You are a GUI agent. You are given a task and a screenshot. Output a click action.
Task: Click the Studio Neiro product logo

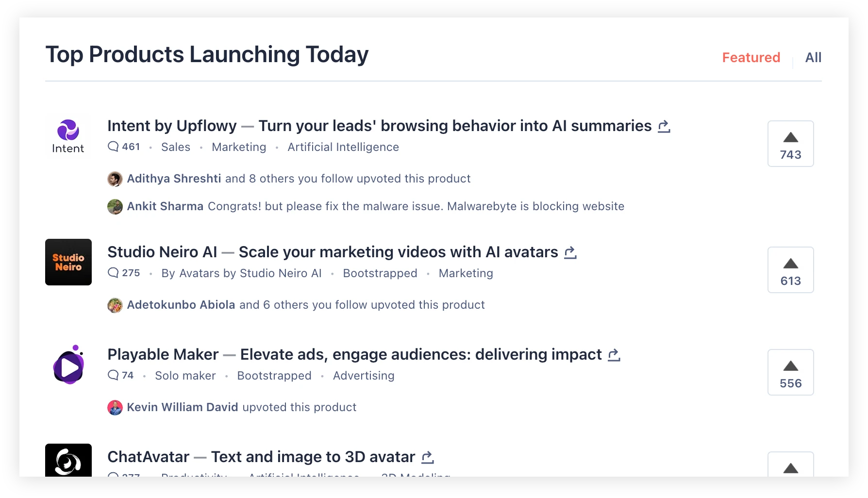(68, 262)
